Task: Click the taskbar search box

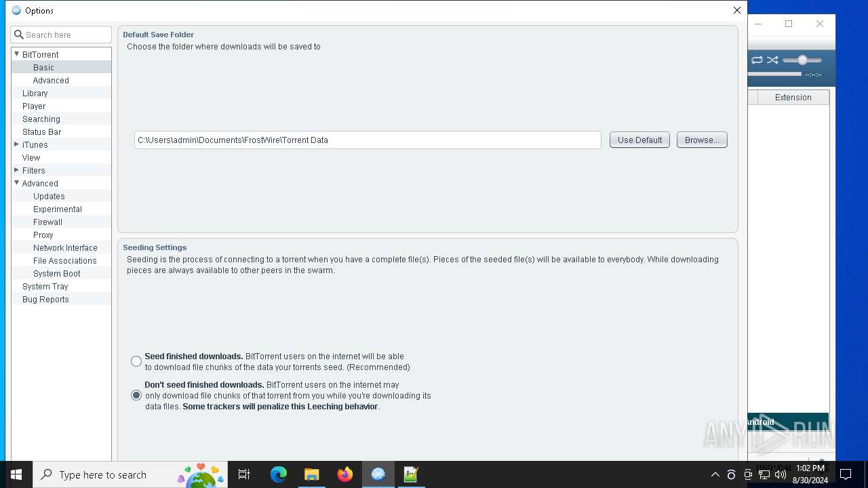Action: (x=130, y=474)
